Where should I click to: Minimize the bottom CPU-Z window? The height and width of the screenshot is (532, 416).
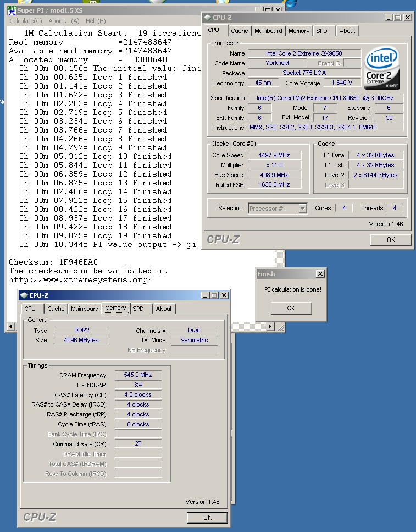205,295
